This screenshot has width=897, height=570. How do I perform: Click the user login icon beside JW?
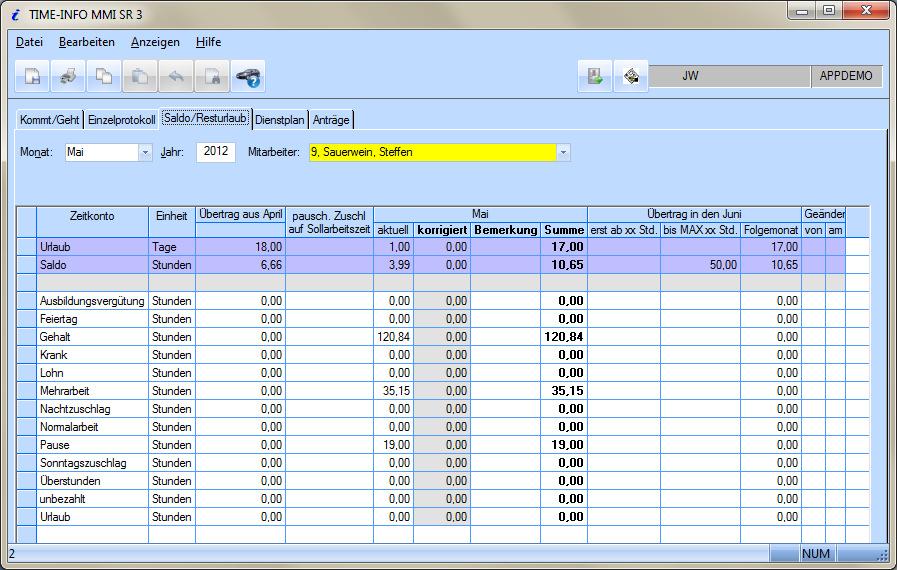coord(595,76)
